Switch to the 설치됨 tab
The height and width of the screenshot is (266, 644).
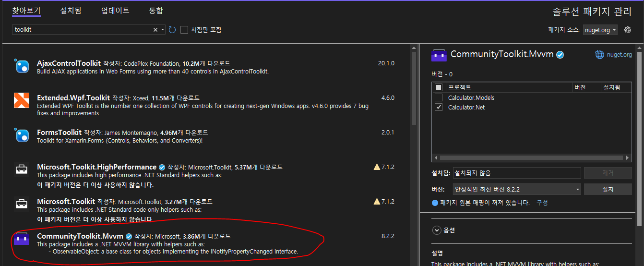[x=71, y=11]
